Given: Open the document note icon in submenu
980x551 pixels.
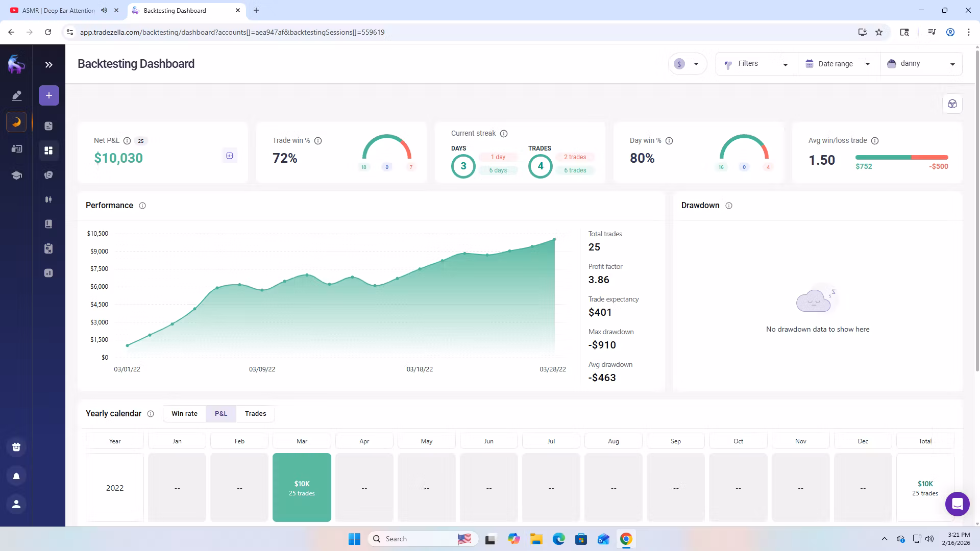Looking at the screenshot, I should 48,126.
